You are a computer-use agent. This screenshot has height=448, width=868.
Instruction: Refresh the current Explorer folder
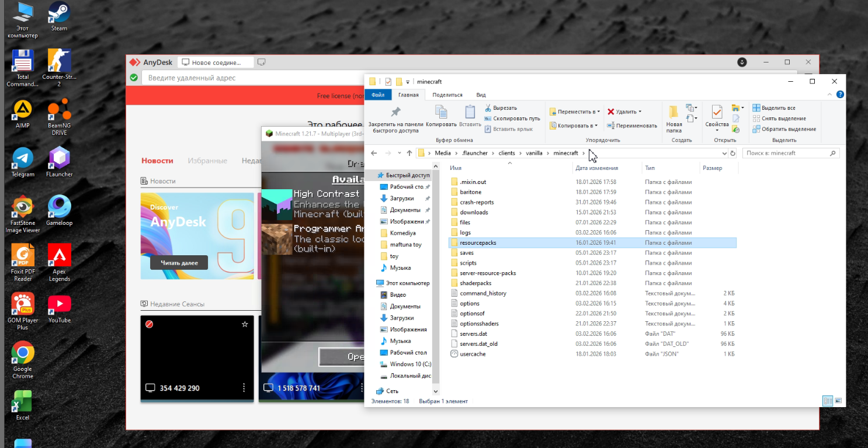[732, 153]
